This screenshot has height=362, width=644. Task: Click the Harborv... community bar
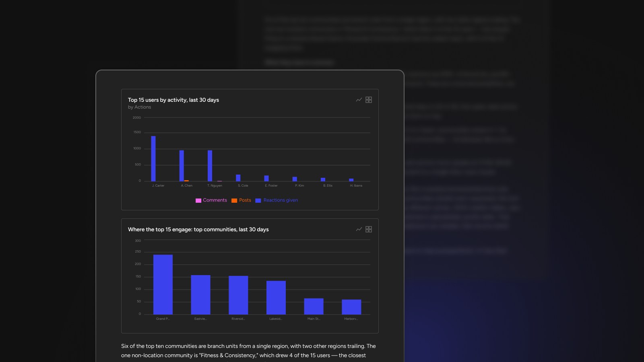(x=351, y=307)
